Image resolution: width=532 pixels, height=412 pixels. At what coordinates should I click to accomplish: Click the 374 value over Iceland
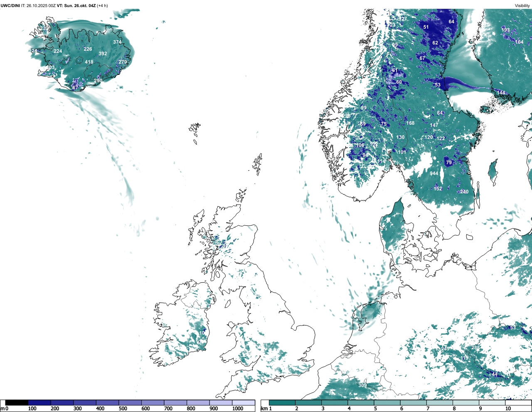(117, 42)
